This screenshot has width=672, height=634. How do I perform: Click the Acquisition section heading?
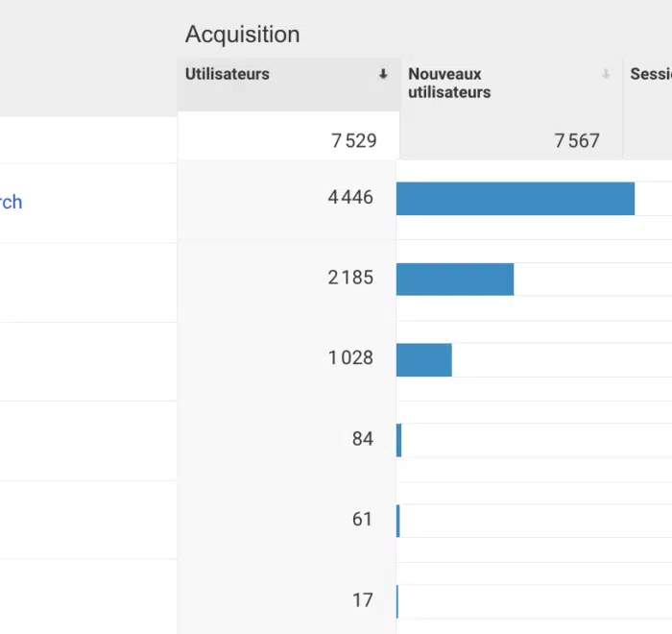pyautogui.click(x=242, y=35)
